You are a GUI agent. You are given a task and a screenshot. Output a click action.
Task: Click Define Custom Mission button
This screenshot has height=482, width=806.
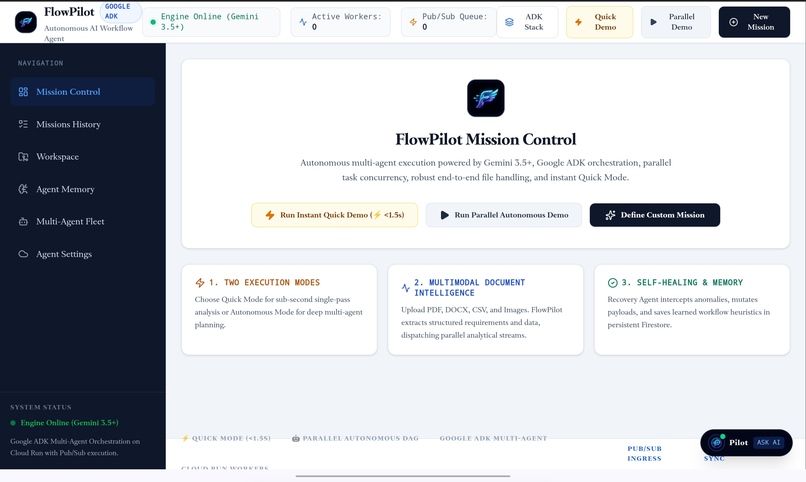(654, 215)
